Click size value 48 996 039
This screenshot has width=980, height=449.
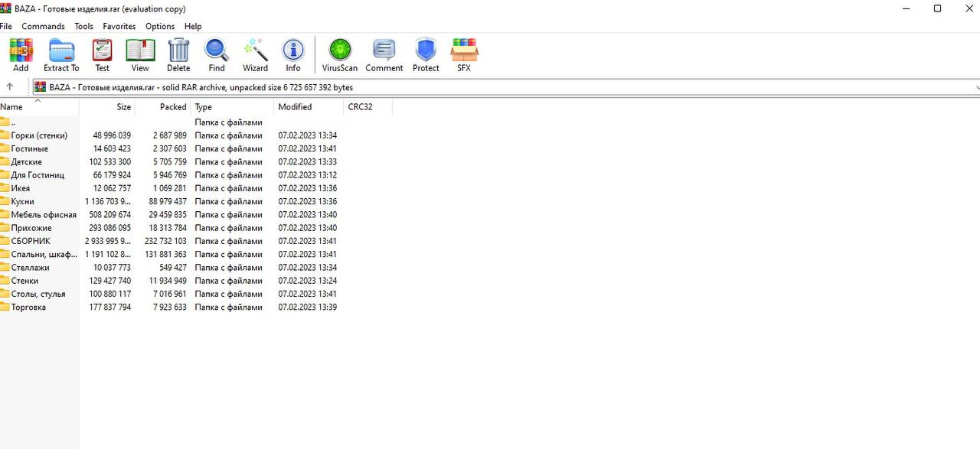(x=112, y=135)
